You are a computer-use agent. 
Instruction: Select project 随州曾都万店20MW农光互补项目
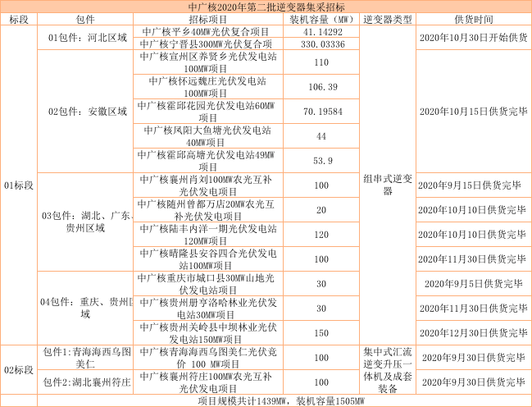pos(208,210)
